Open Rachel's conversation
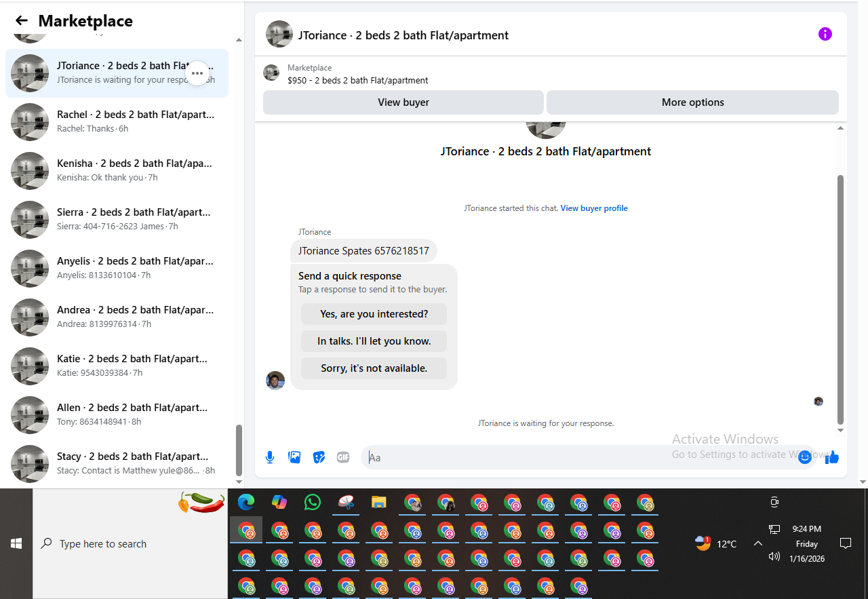 point(117,122)
